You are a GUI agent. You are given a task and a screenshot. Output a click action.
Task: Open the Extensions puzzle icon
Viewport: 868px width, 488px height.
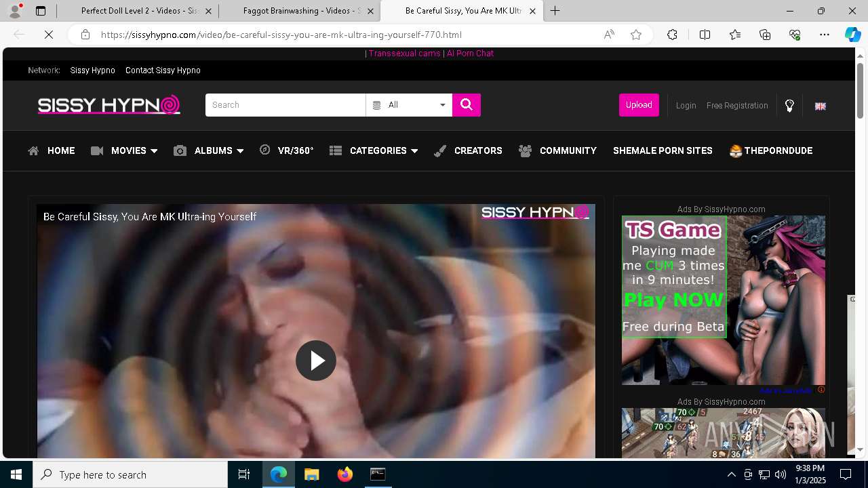[672, 35]
